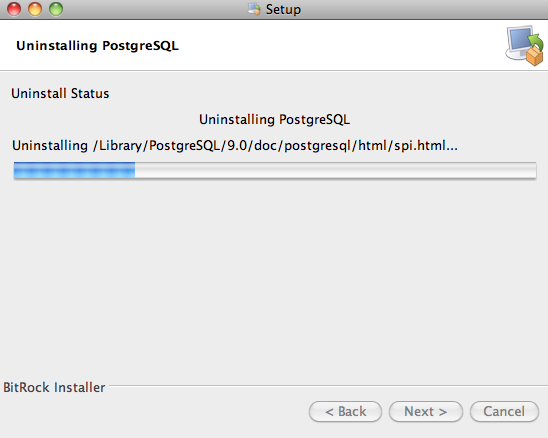Close the Setup window with red button
Image resolution: width=548 pixels, height=438 pixels.
point(14,9)
